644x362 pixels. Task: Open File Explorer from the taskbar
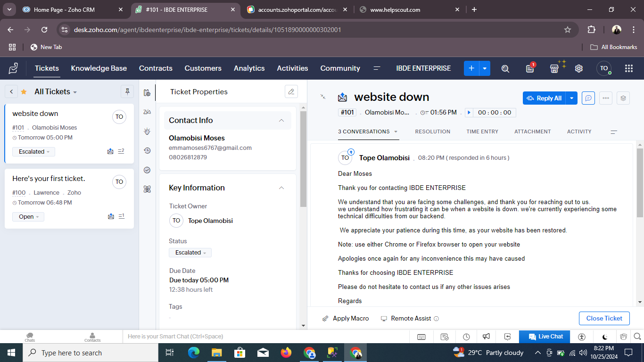[x=216, y=353]
